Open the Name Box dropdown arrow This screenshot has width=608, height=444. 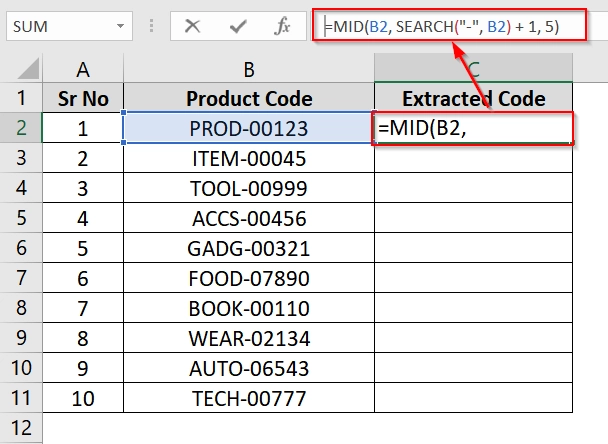point(120,26)
